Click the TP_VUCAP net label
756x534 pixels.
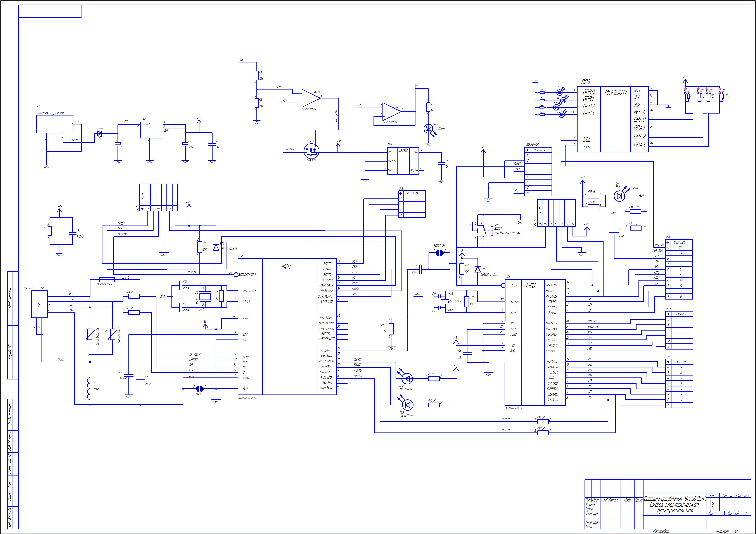tap(195, 355)
